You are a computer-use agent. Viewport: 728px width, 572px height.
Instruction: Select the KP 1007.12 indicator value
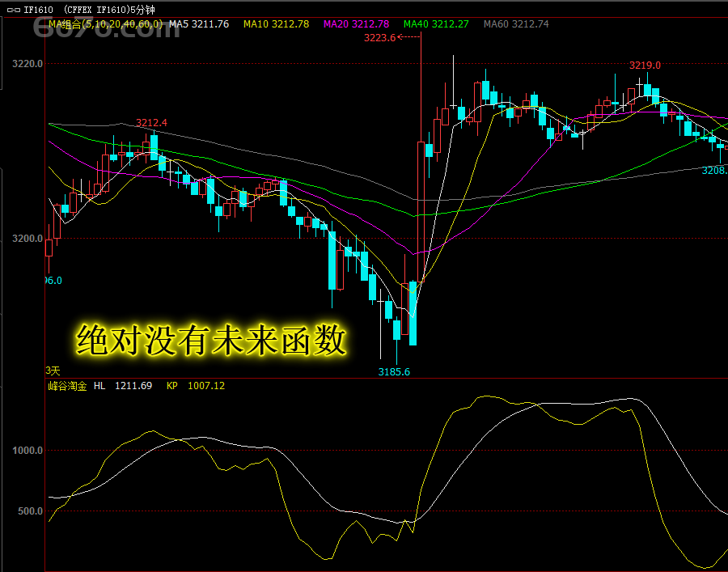[x=196, y=386]
